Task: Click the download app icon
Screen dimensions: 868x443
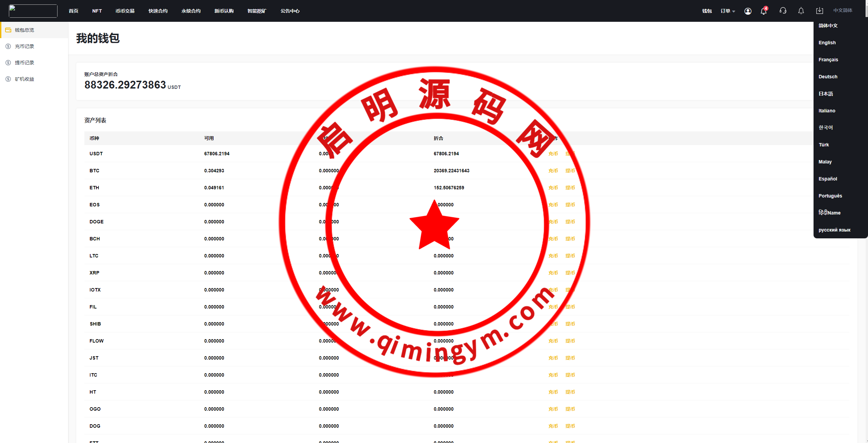Action: pyautogui.click(x=819, y=11)
